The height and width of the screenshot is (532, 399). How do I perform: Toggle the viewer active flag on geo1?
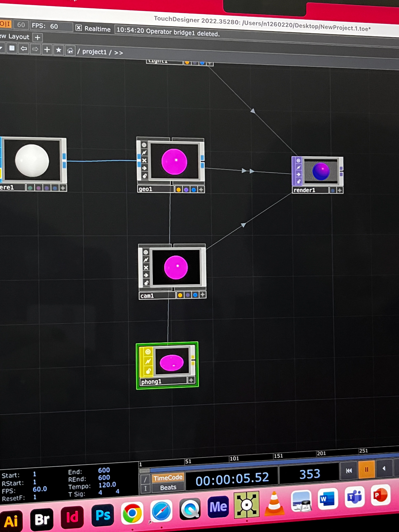pyautogui.click(x=144, y=145)
